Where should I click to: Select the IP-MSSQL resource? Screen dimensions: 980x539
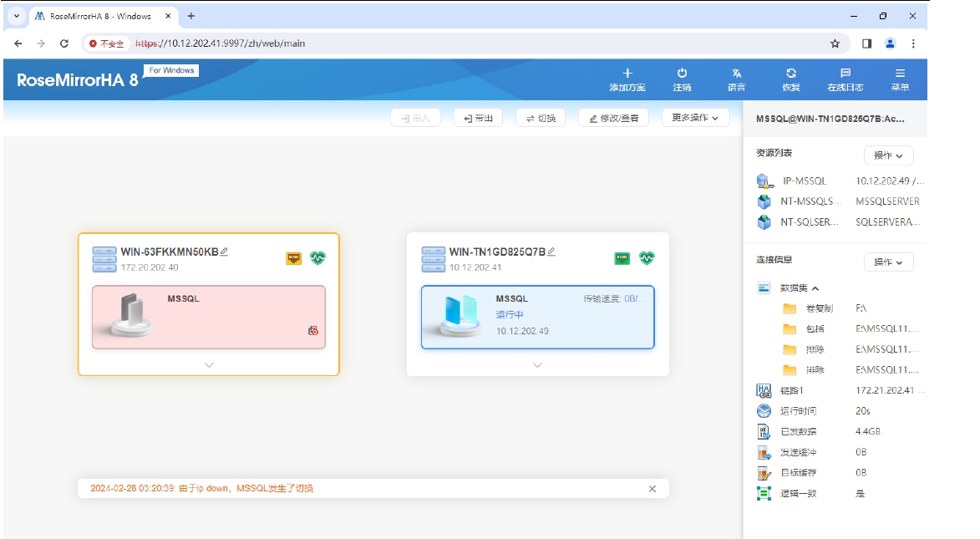click(841, 181)
